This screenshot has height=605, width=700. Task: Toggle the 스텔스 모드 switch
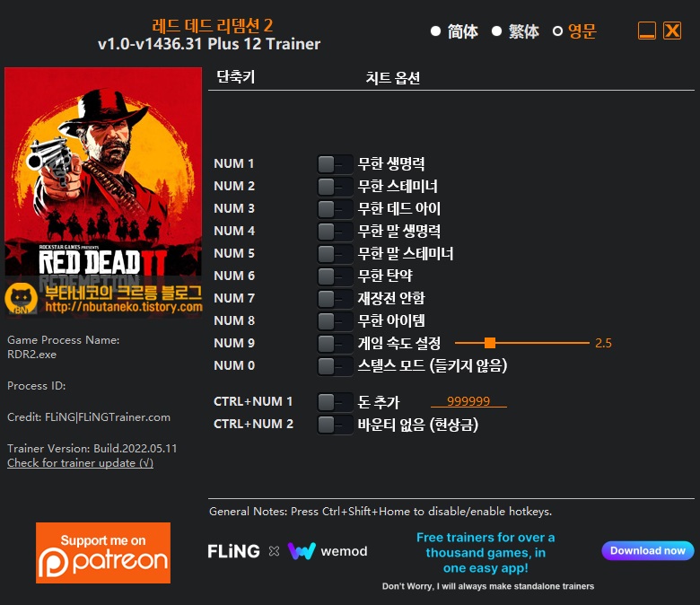335,366
